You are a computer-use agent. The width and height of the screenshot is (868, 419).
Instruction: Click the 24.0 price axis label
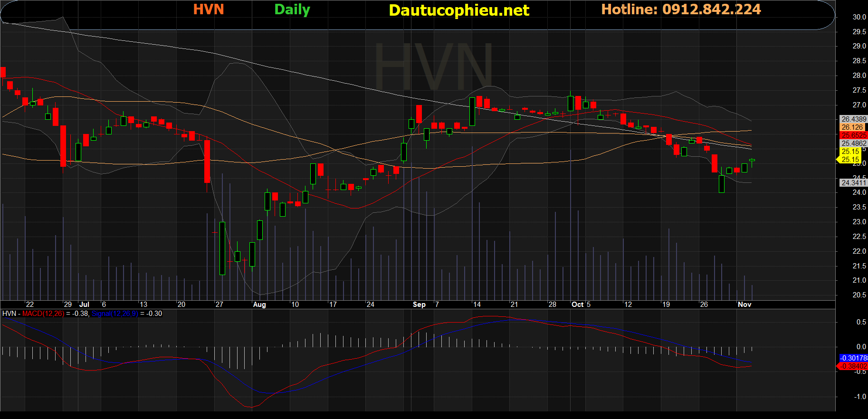coord(859,192)
